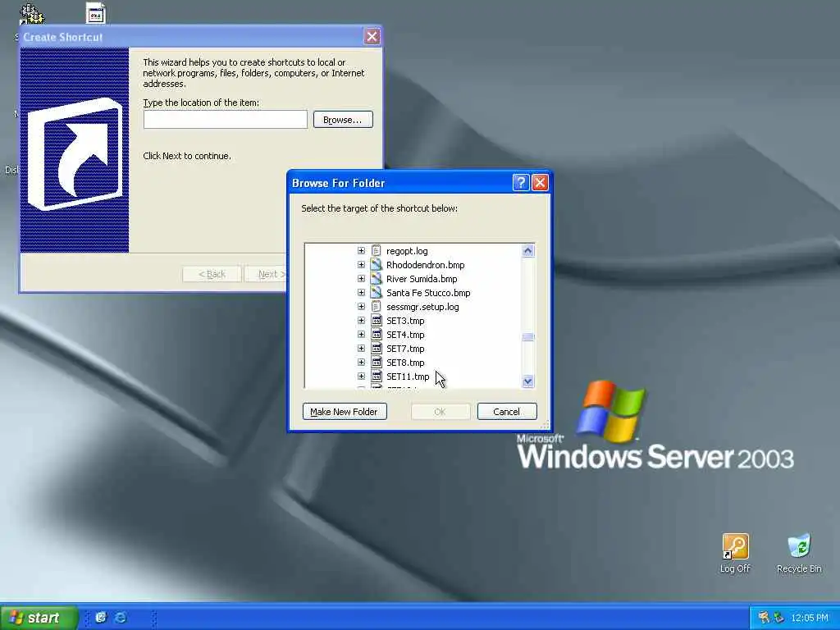
Task: Click the taskbar clock showing 12:05 PM
Action: pos(810,618)
